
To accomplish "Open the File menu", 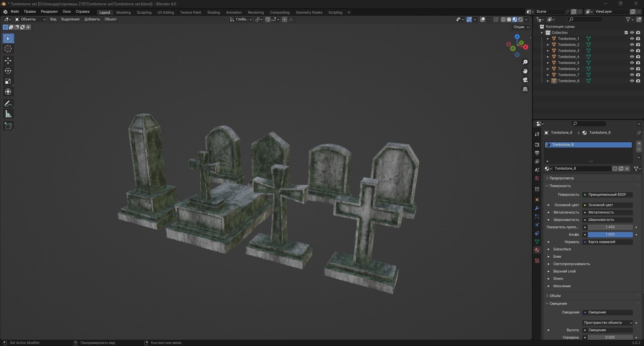I will 15,11.
